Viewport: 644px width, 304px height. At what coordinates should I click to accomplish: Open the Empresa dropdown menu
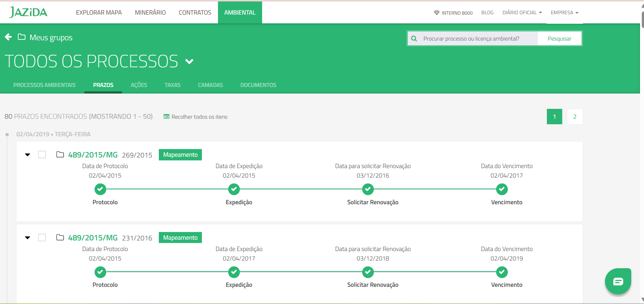tap(564, 12)
